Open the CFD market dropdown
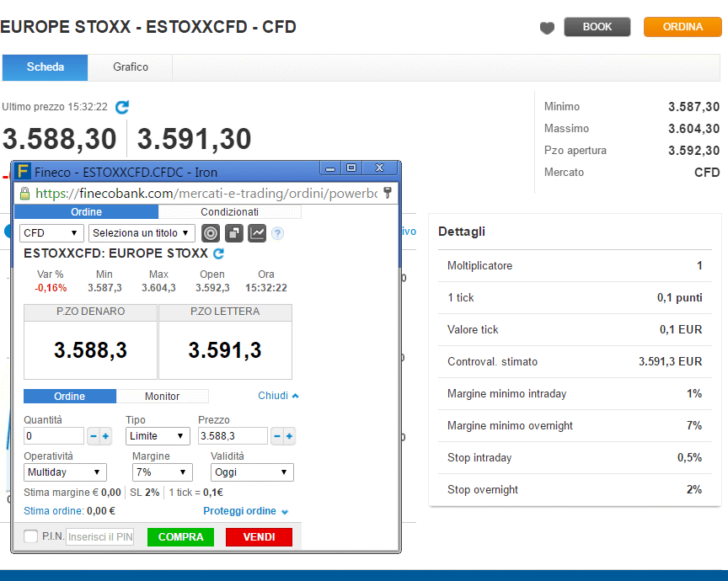 point(51,233)
